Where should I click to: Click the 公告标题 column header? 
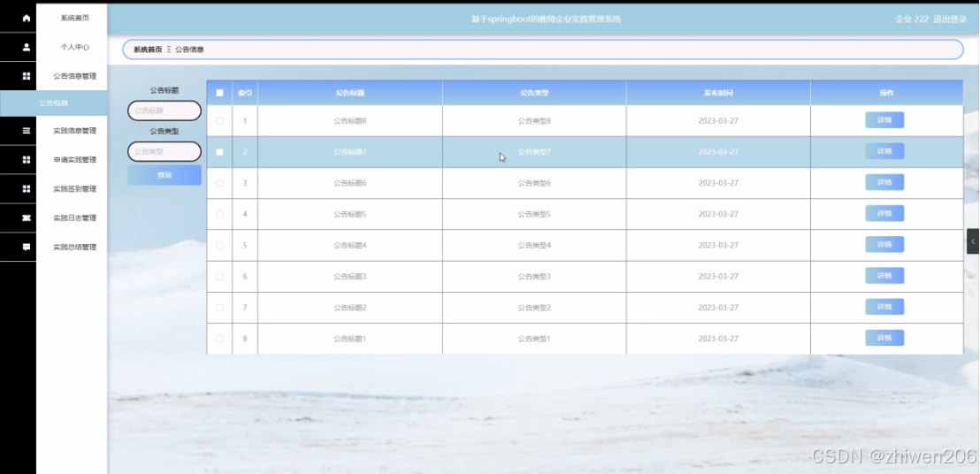click(350, 93)
